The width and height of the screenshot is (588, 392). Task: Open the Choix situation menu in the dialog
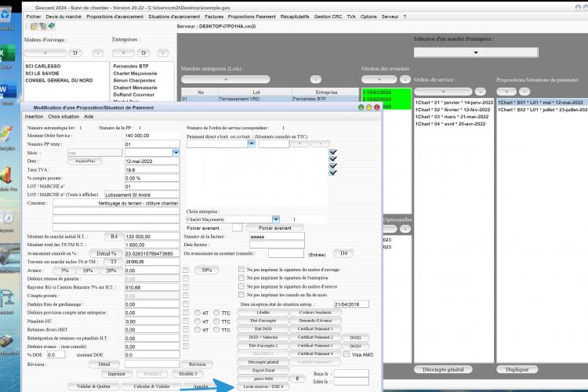click(64, 117)
